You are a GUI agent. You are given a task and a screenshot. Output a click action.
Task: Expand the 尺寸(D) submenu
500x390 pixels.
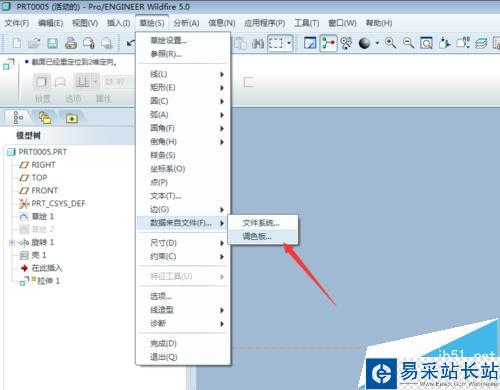[183, 243]
